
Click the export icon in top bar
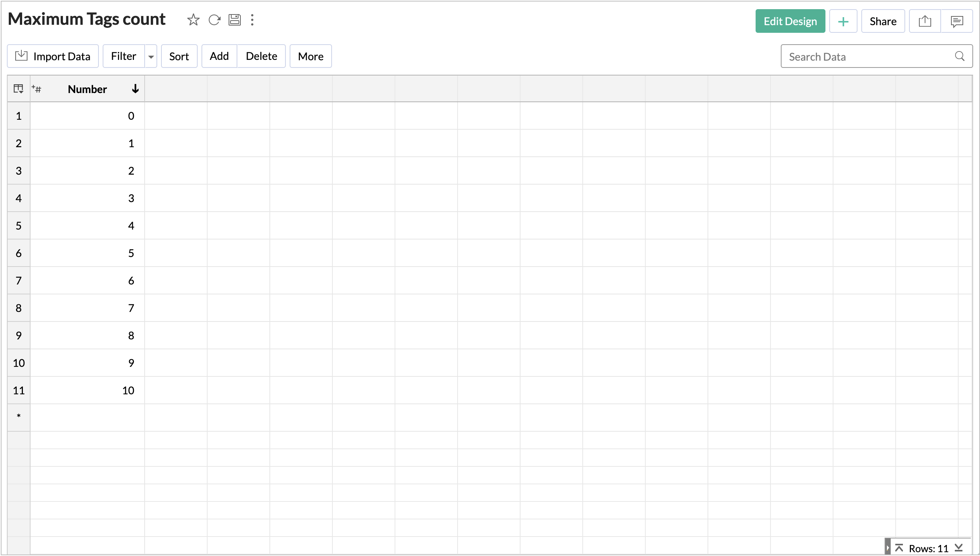coord(925,21)
